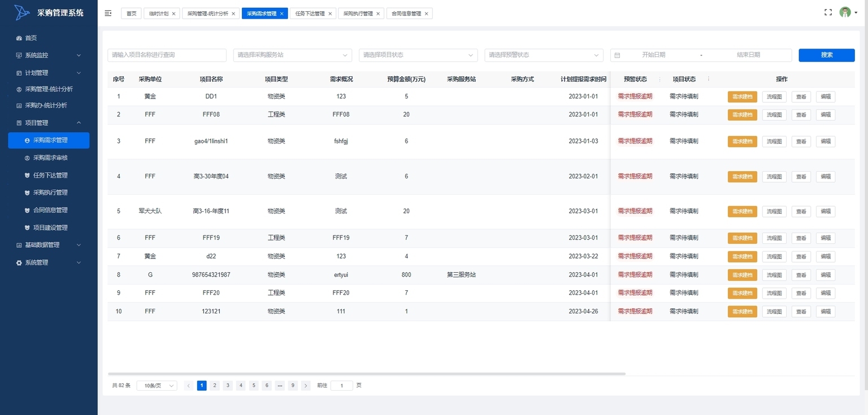
Task: Click the blue 搜索 button
Action: point(826,55)
